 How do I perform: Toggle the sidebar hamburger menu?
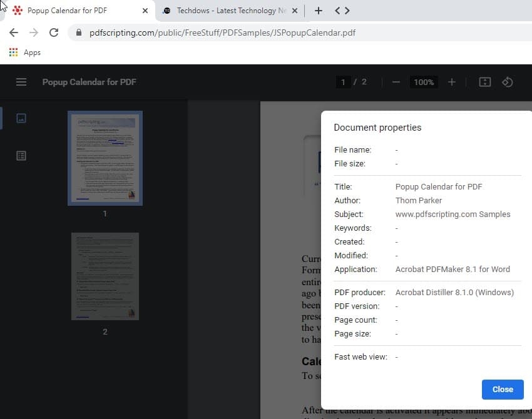[21, 82]
